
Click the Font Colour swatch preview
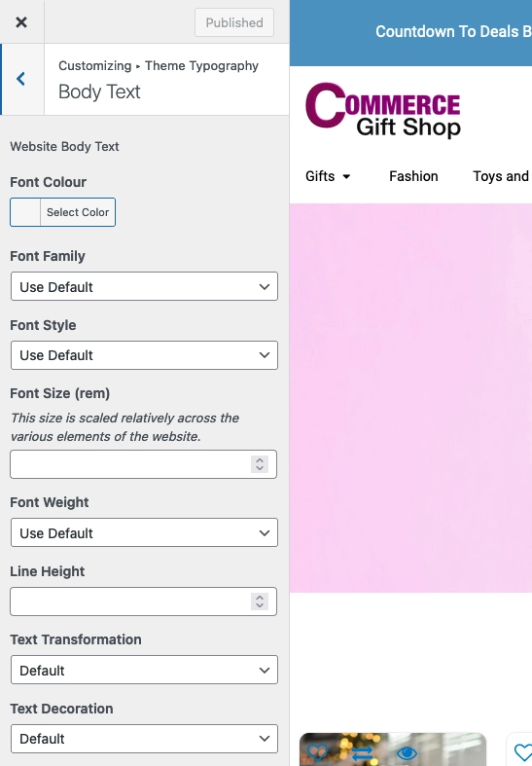pos(25,212)
